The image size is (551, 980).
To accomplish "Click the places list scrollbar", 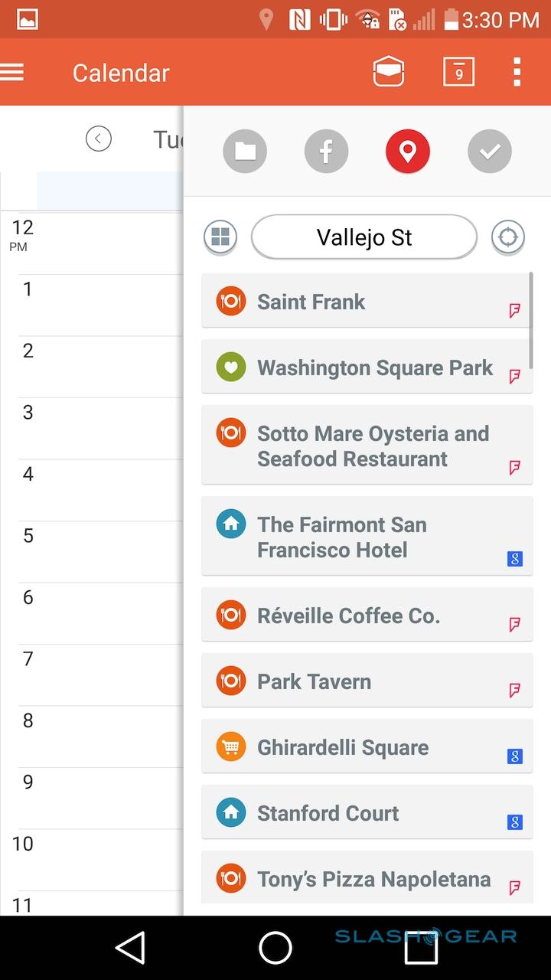I will pos(531,320).
